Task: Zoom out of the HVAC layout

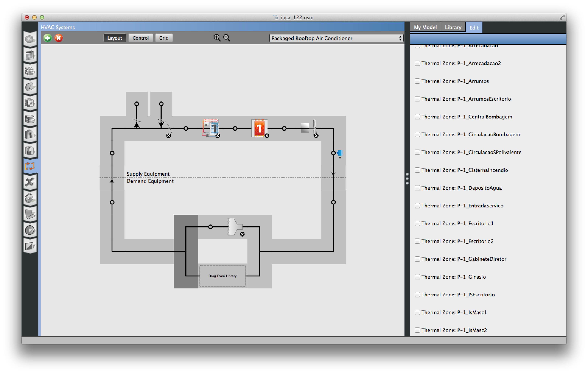Action: click(x=227, y=38)
